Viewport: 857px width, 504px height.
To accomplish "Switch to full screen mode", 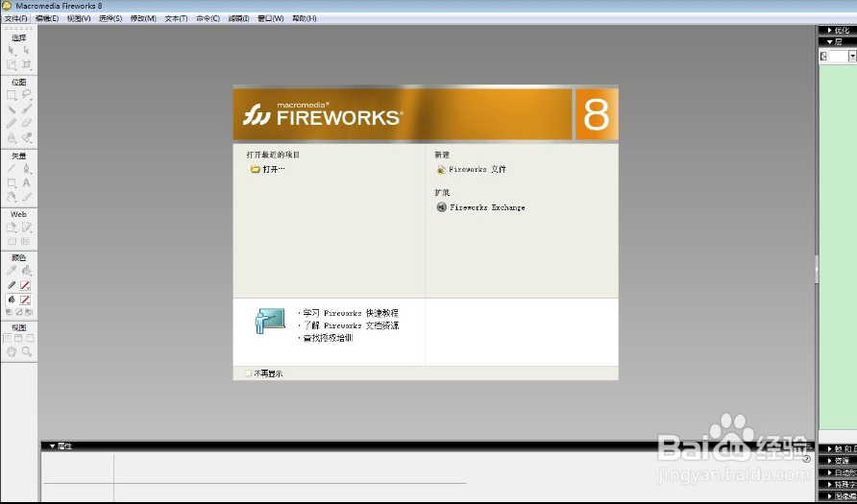I will (x=30, y=339).
